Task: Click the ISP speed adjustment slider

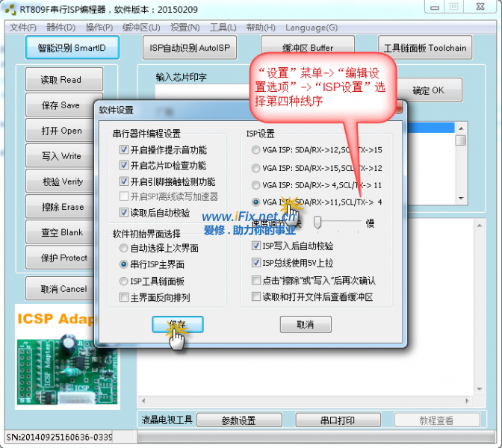Action: click(317, 222)
